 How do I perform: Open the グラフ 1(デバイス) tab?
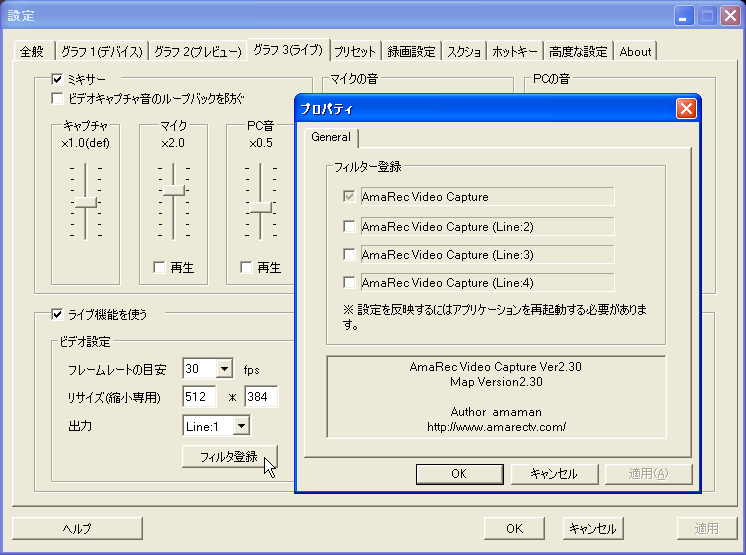click(x=102, y=51)
